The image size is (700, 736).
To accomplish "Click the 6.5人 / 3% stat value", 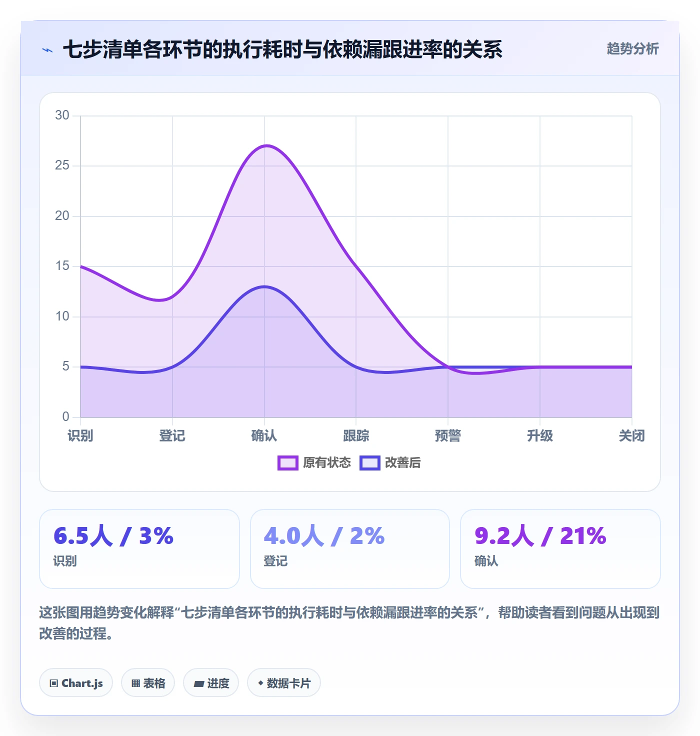I will (x=113, y=535).
